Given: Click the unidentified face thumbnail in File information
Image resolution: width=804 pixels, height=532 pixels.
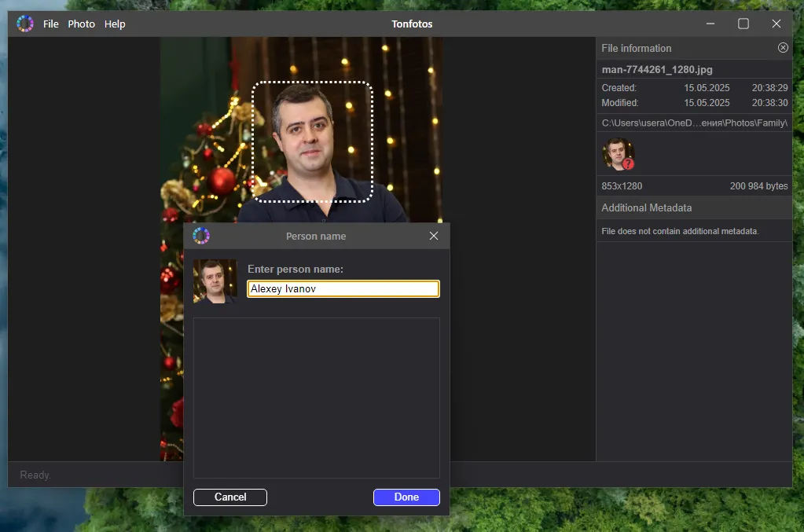Looking at the screenshot, I should [618, 154].
